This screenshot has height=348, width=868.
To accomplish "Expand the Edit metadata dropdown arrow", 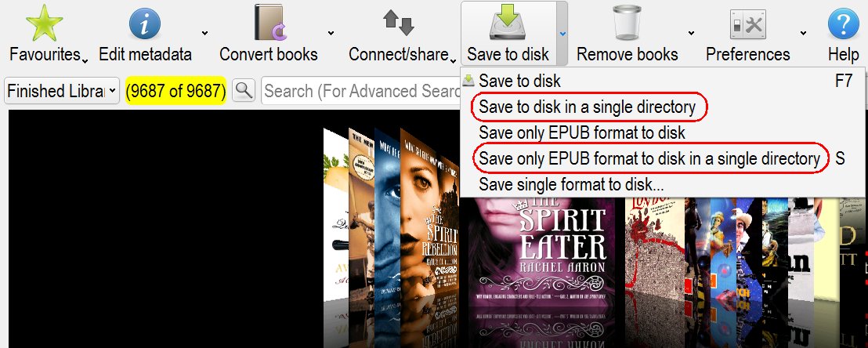I will pos(204,33).
